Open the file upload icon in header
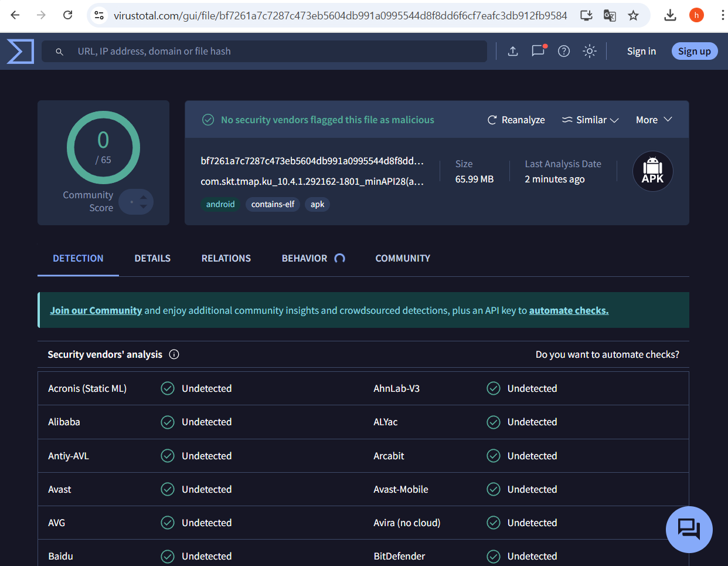 (x=513, y=51)
